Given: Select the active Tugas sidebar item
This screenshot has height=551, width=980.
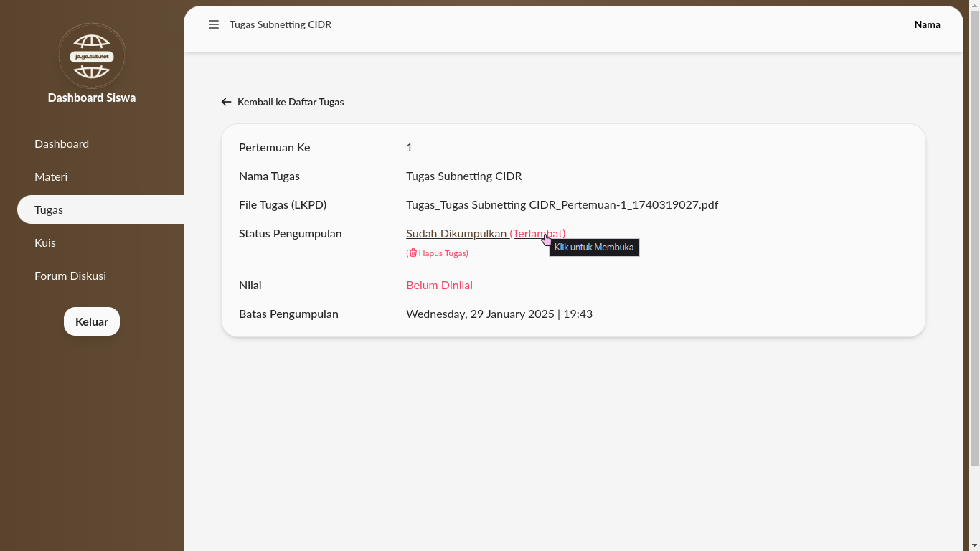Looking at the screenshot, I should tap(49, 209).
